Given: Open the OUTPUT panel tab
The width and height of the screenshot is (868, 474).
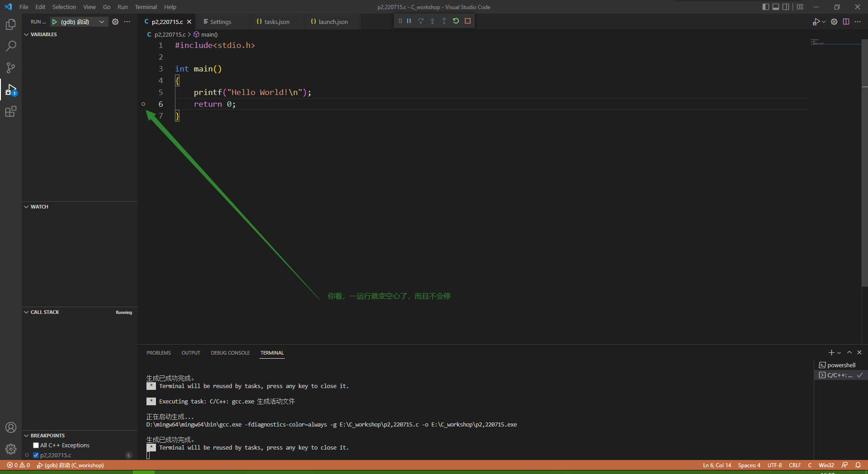Looking at the screenshot, I should (191, 353).
